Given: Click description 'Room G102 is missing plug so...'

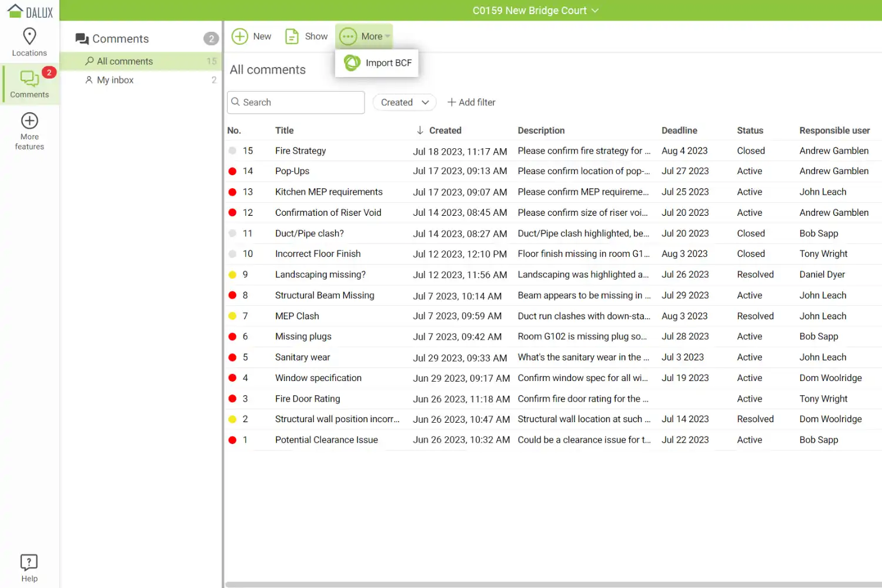Looking at the screenshot, I should pyautogui.click(x=582, y=336).
